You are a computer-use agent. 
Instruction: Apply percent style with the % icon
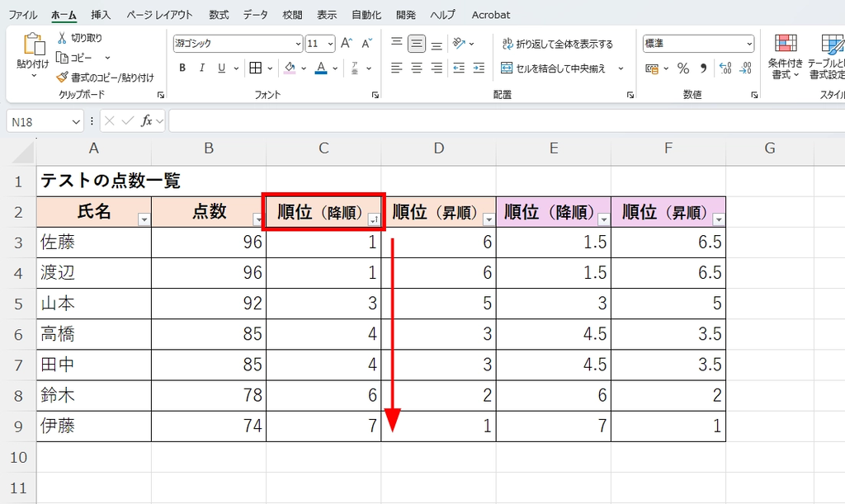click(683, 69)
